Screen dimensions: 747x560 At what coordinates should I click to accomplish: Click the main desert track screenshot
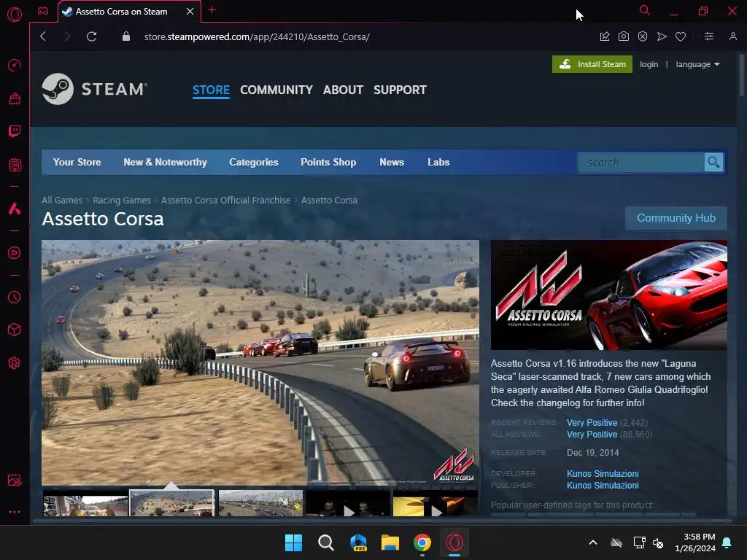click(x=260, y=362)
